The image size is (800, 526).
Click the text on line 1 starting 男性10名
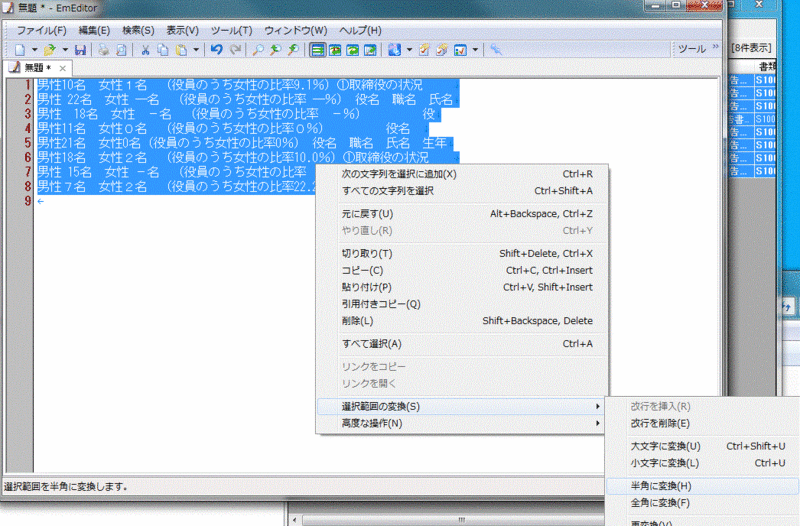click(x=230, y=85)
